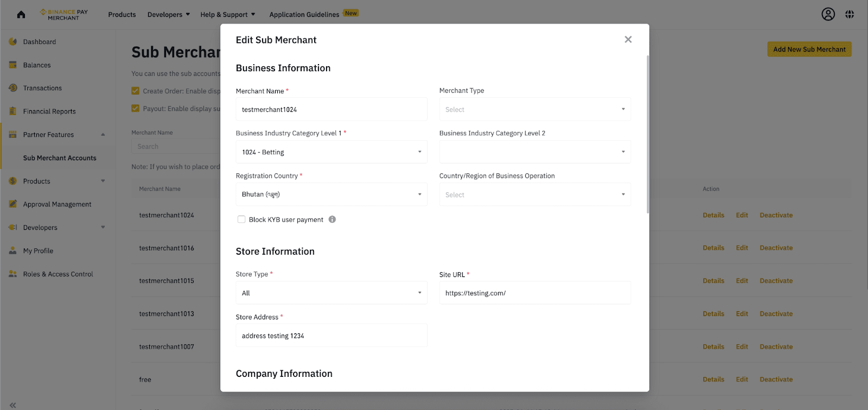
Task: Click the Dashboard sidebar icon
Action: (x=13, y=42)
